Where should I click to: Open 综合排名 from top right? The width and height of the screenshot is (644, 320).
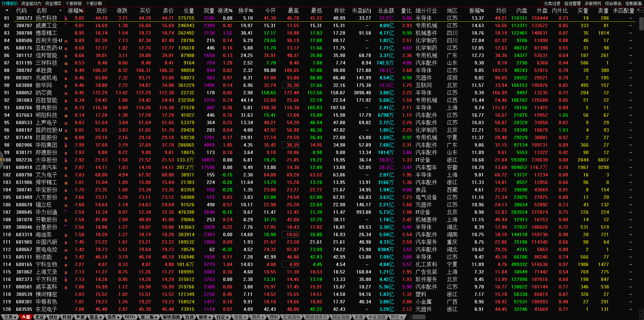point(613,3)
